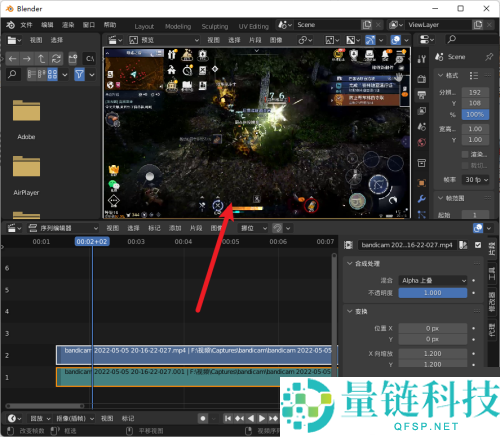Play animation in reverse
This screenshot has height=437, width=500.
click(251, 418)
